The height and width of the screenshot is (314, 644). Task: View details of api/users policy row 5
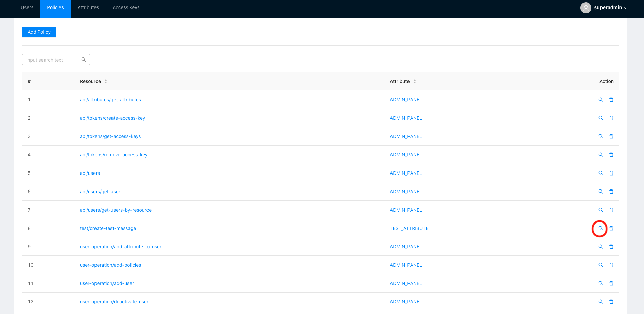601,173
